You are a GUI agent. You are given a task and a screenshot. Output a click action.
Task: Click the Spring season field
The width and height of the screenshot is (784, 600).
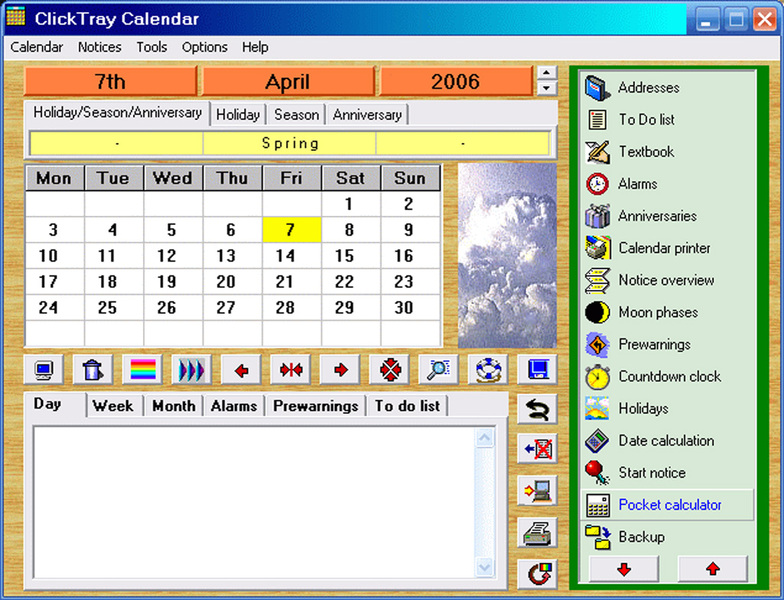[x=290, y=144]
